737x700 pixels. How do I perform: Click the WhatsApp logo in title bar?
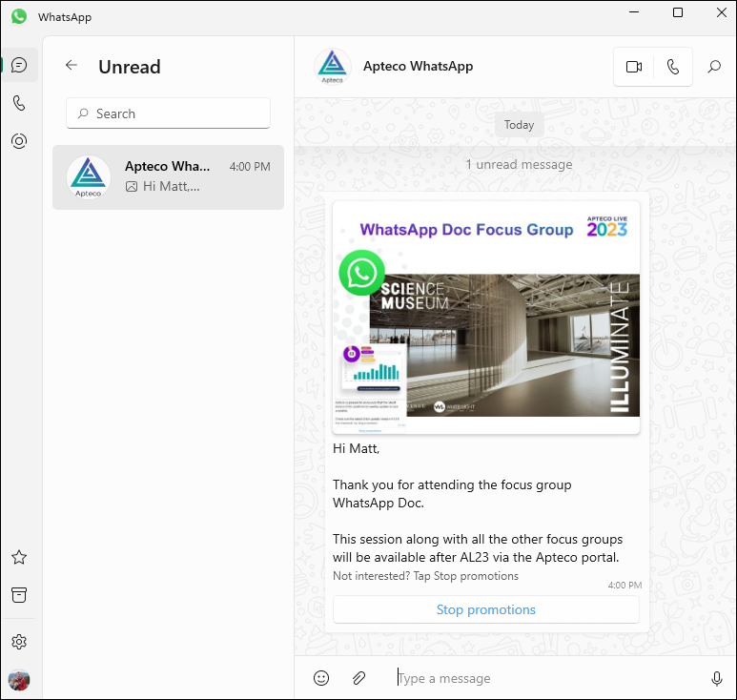click(x=19, y=16)
